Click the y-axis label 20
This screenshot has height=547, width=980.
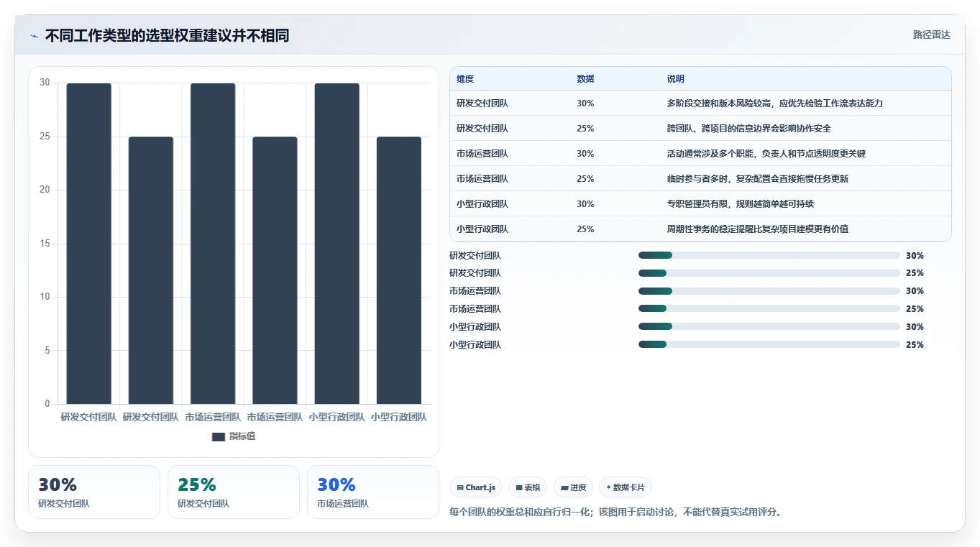click(x=45, y=190)
